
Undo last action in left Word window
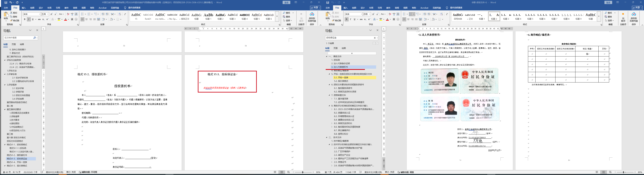11,3
